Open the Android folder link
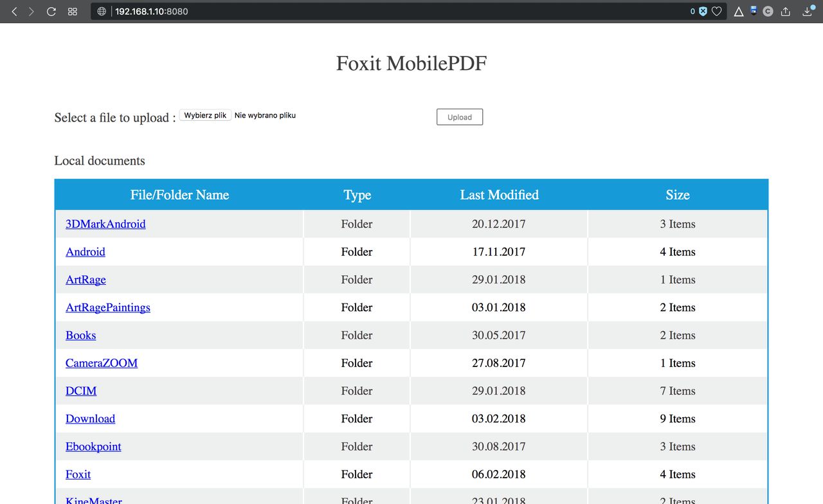 point(85,251)
